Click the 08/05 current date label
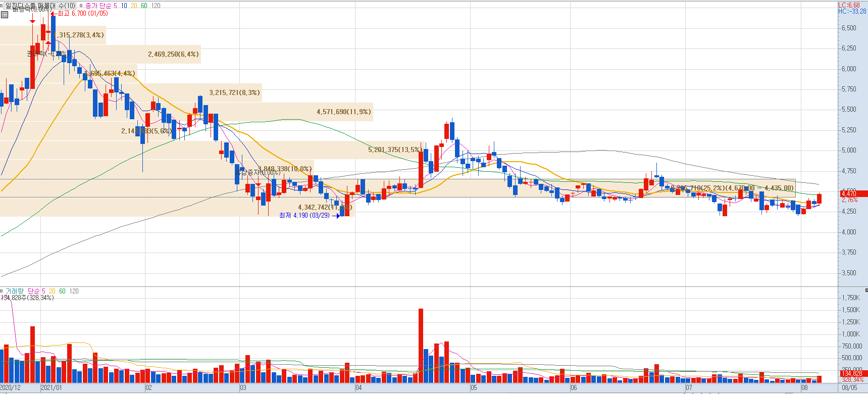868x394 pixels. tap(849, 388)
